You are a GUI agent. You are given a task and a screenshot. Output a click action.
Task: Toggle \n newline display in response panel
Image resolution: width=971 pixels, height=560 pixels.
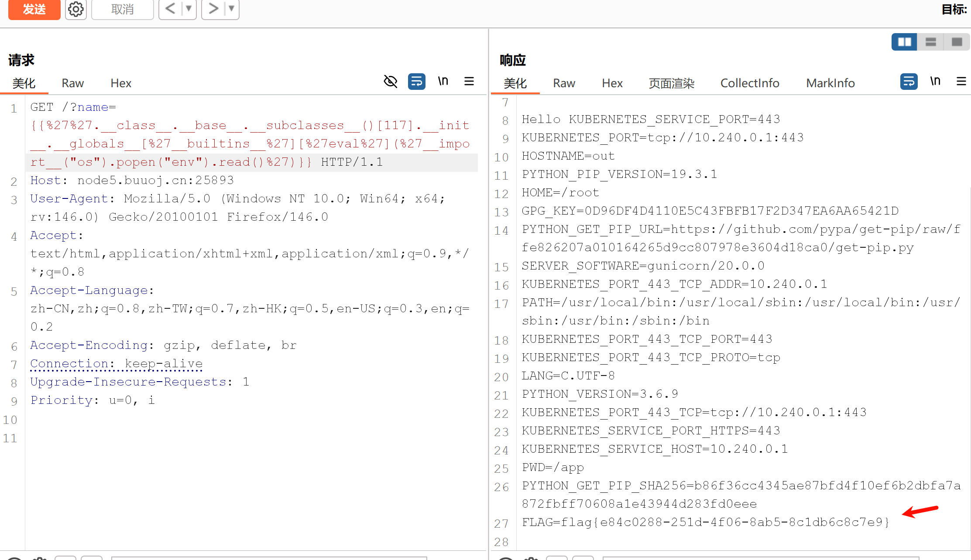935,82
